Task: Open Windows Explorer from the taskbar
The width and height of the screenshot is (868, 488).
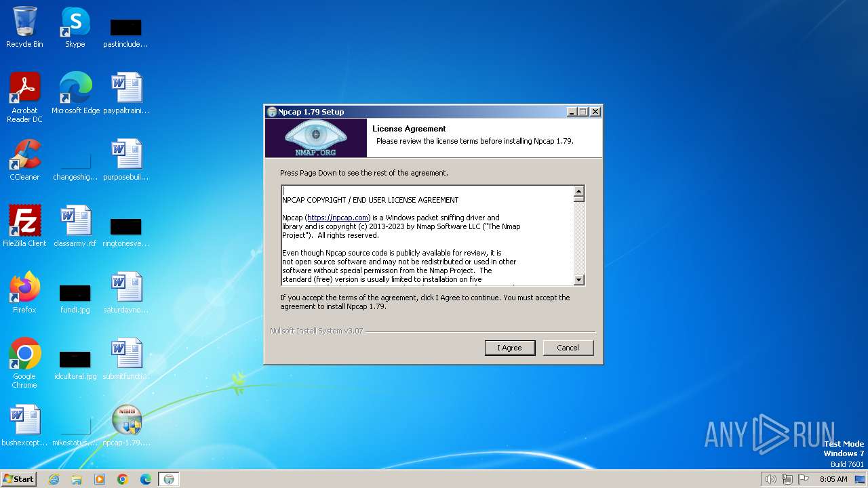Action: (77, 479)
